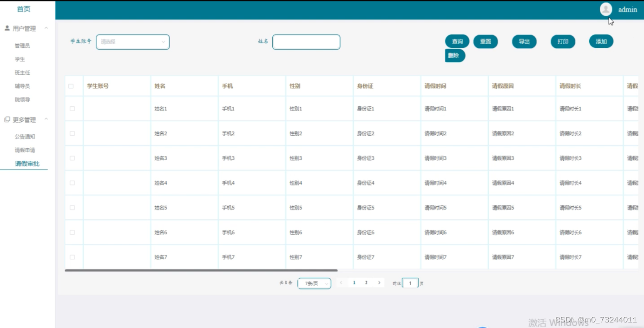Open the 首页 home menu
The height and width of the screenshot is (328, 644).
pyautogui.click(x=24, y=9)
